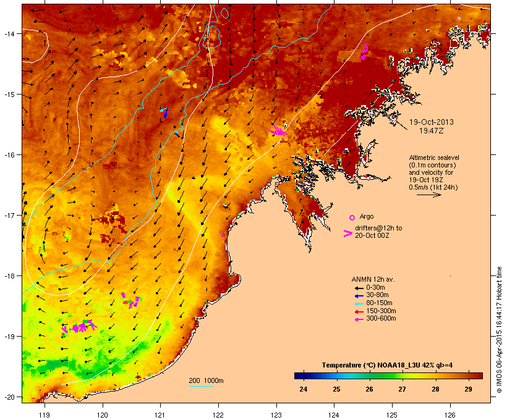Image resolution: width=507 pixels, height=420 pixels.
Task: Click the latitude axis label '-14'
Action: 9,33
